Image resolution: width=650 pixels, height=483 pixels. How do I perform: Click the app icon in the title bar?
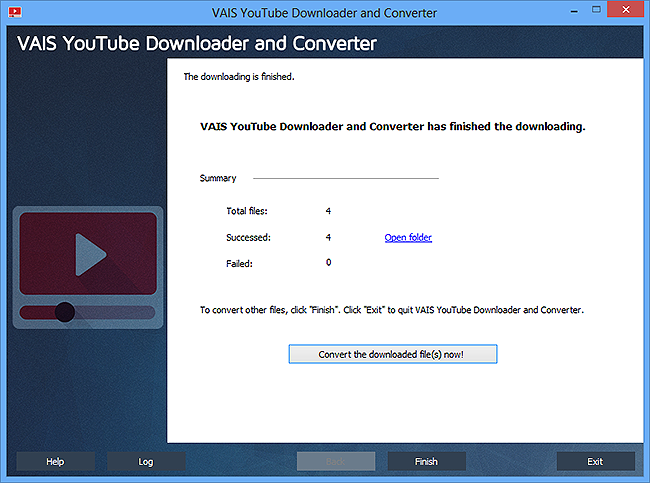coord(15,12)
